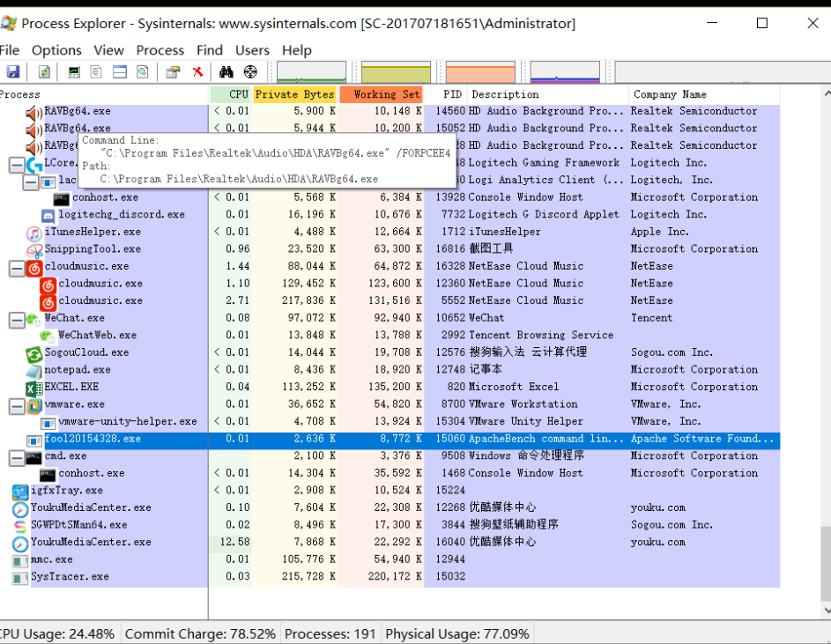This screenshot has width=831, height=644.
Task: Click the Processes: 191 status entry
Action: coord(330,634)
